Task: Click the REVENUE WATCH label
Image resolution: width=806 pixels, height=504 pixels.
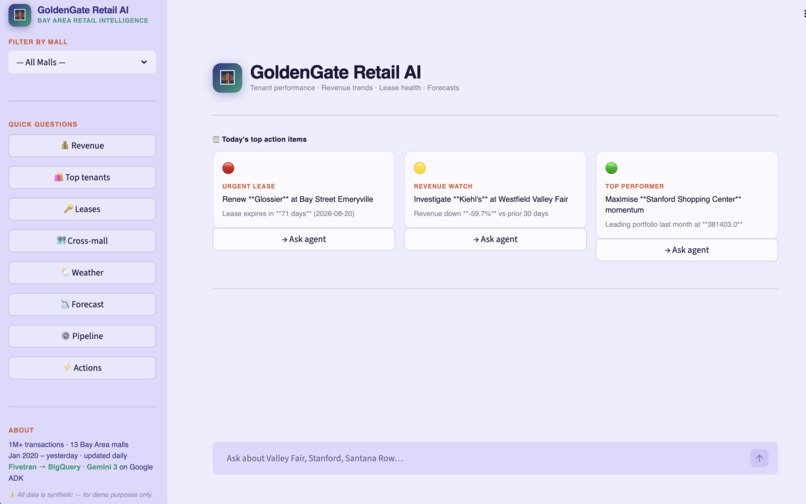Action: coord(443,186)
